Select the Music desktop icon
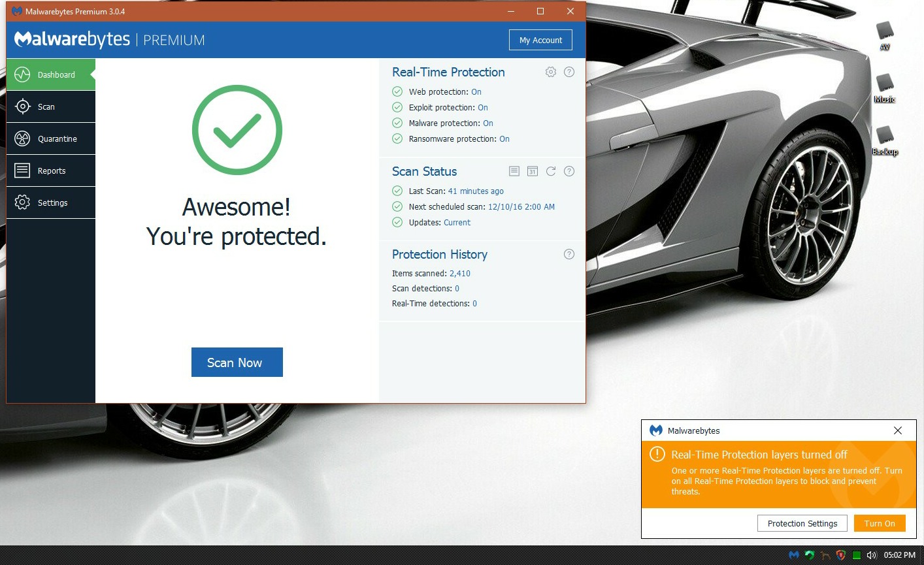Viewport: 924px width, 565px height. [885, 88]
